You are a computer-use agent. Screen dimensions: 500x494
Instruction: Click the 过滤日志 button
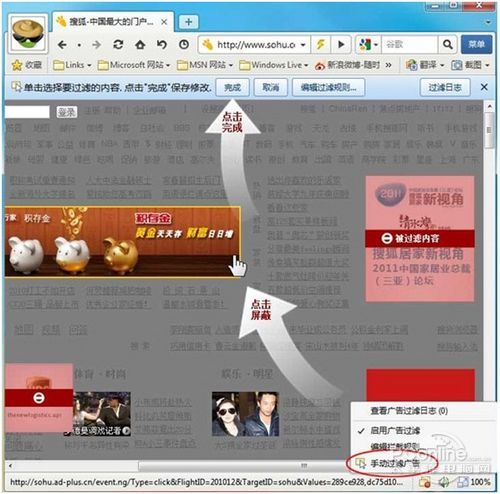[x=445, y=87]
